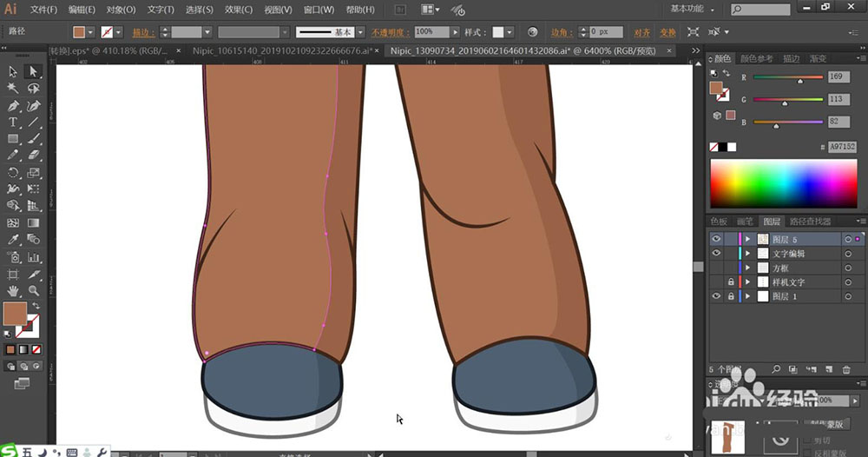
Task: Expand 文字编辑 layer contents
Action: tap(748, 254)
